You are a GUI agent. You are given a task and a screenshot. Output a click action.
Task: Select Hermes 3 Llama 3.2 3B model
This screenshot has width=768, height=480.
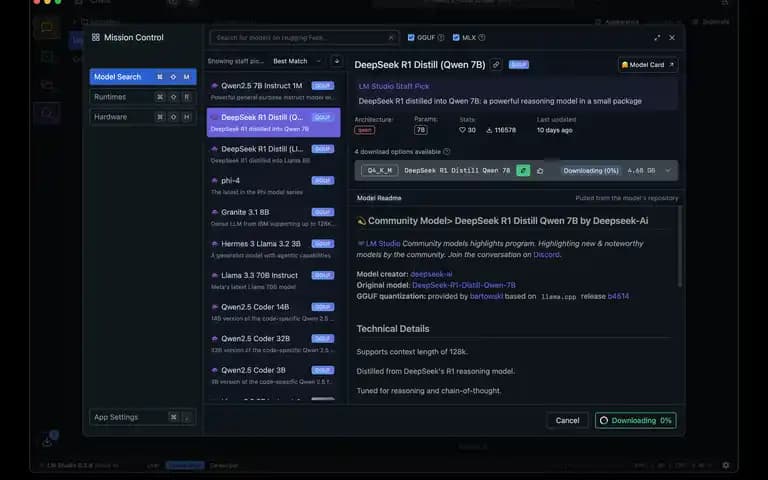tap(273, 248)
